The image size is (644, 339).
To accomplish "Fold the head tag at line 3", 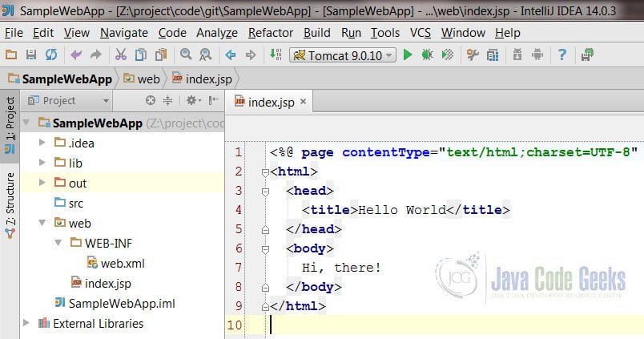I will point(265,192).
